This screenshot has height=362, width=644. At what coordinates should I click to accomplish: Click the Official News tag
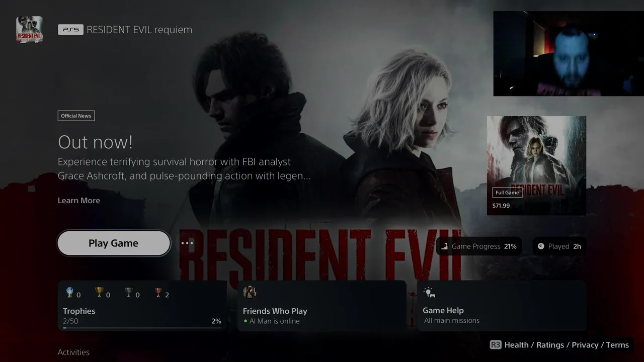tap(76, 116)
